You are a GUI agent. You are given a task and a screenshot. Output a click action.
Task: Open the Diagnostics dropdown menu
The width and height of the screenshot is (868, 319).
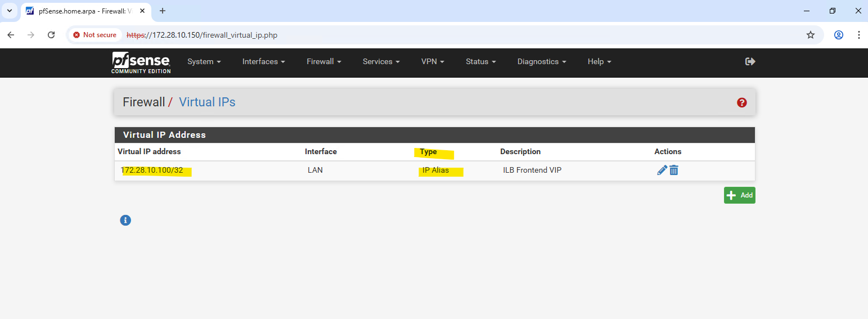pos(542,61)
